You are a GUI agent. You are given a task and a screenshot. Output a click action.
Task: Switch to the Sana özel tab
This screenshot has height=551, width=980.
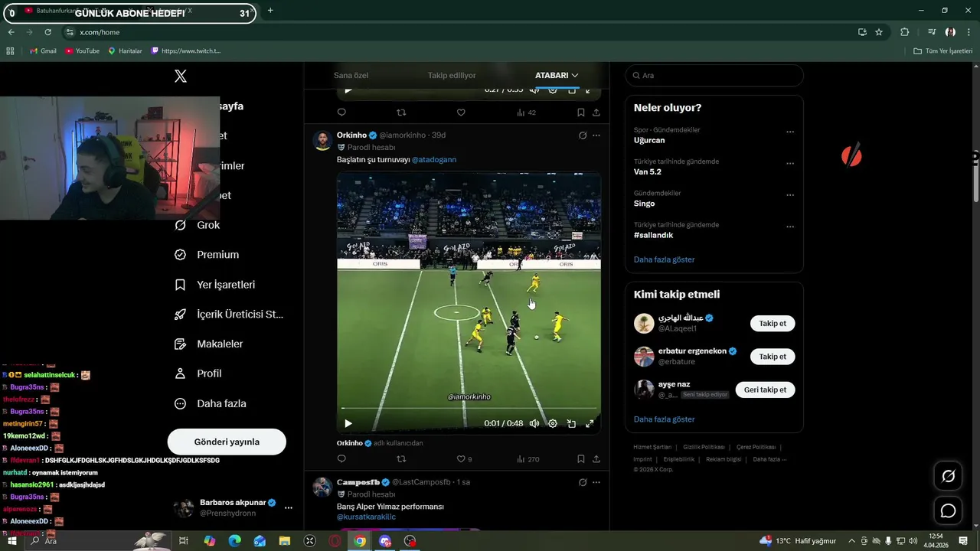point(351,75)
